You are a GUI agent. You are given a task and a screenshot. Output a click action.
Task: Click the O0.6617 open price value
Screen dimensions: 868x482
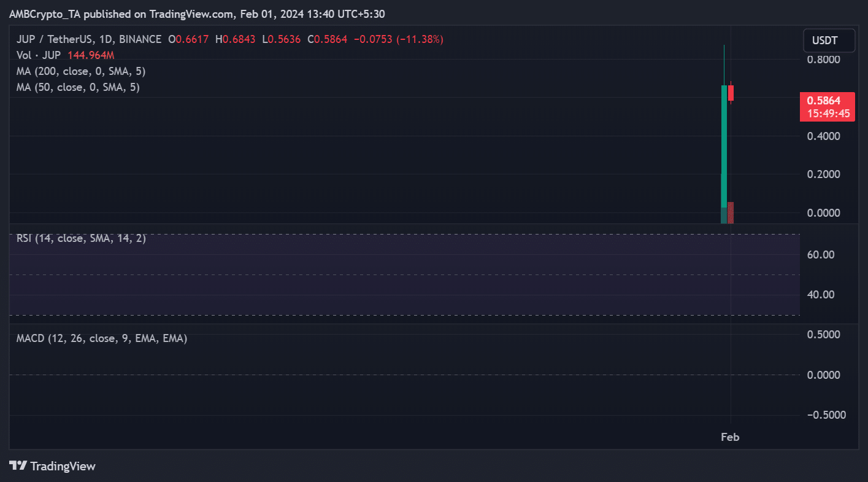coord(188,39)
